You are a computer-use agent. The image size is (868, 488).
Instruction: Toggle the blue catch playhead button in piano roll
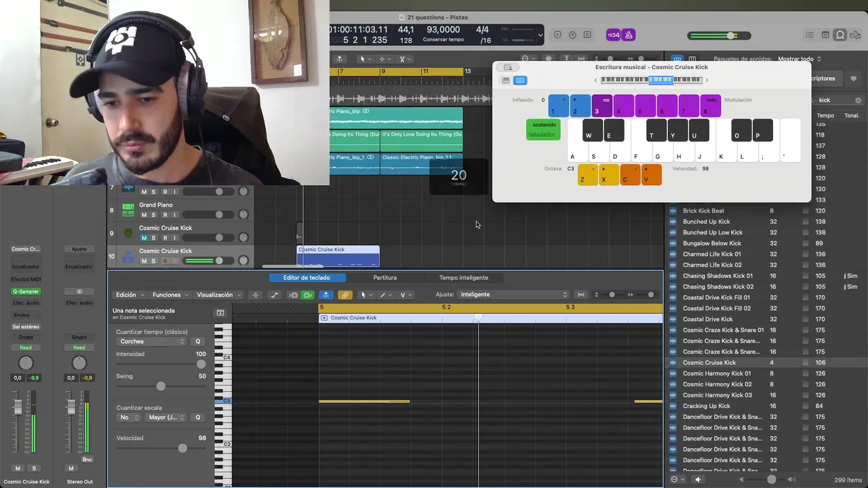[326, 295]
